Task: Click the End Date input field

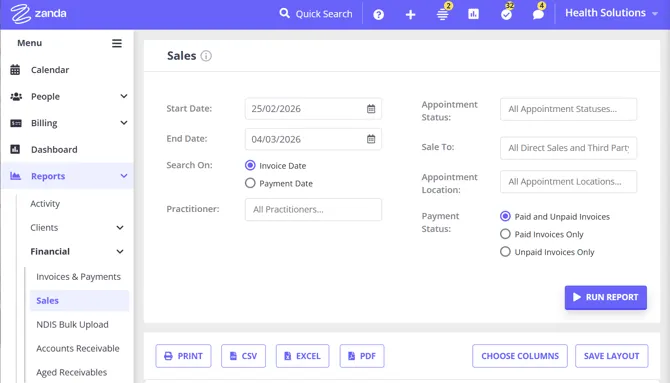Action: [313, 139]
